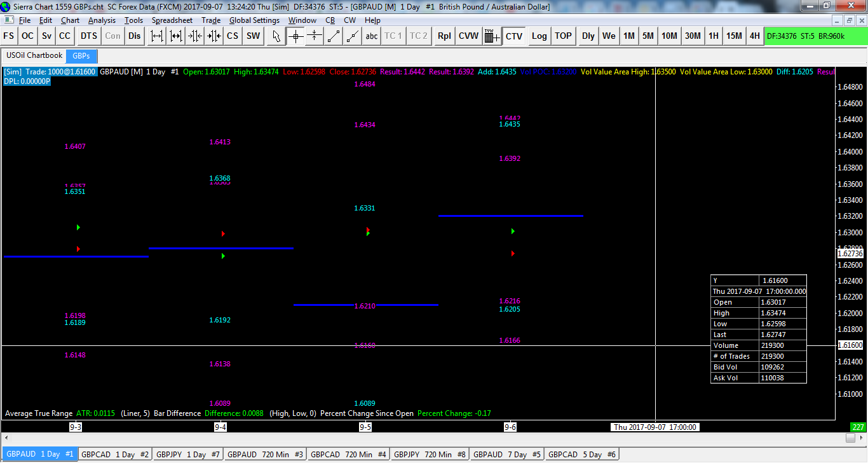Open the GBPAUD 7 Day #5 tab

[x=507, y=455]
